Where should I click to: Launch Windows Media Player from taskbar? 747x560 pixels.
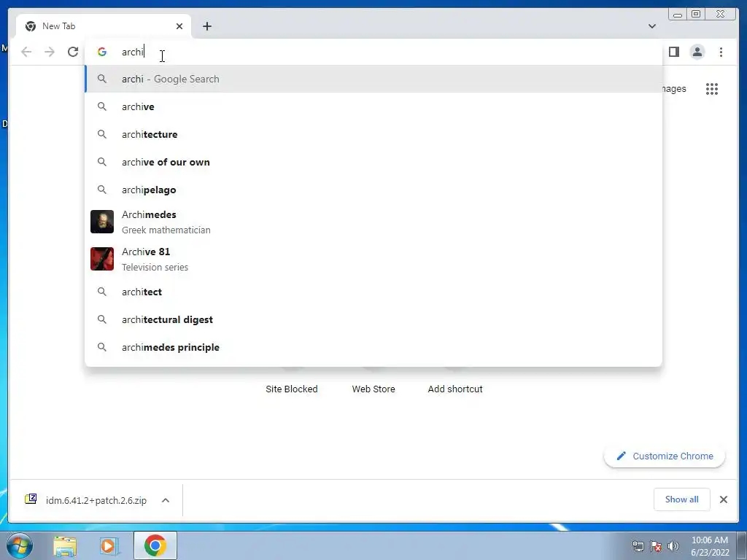pyautogui.click(x=109, y=546)
